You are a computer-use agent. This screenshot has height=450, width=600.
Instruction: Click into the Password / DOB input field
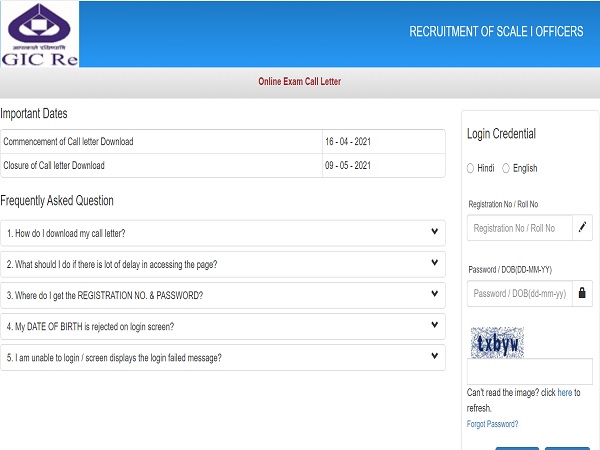tap(519, 293)
